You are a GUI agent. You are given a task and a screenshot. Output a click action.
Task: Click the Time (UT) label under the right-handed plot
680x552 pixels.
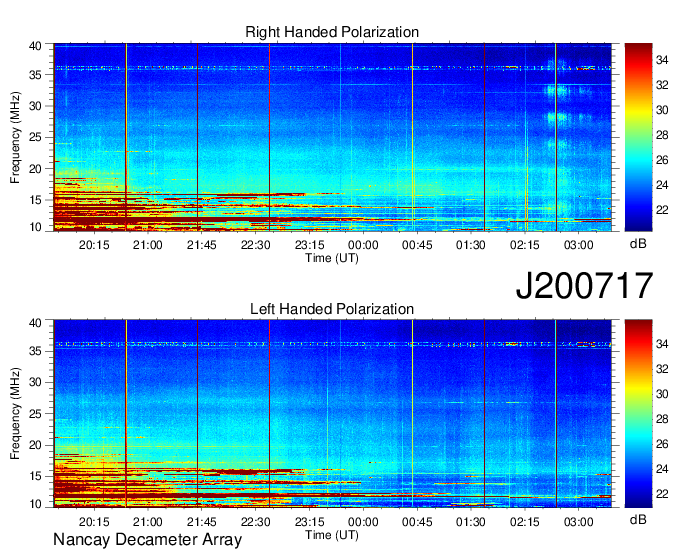pos(332,258)
